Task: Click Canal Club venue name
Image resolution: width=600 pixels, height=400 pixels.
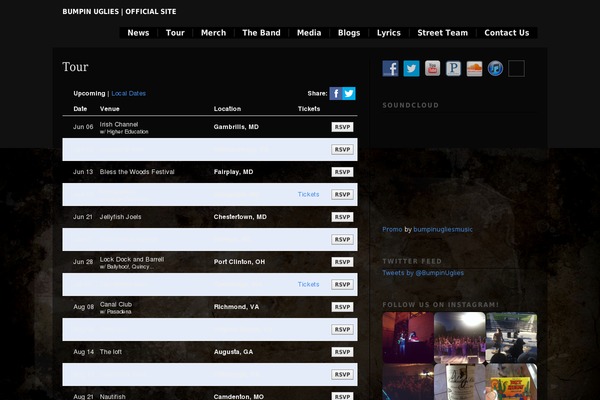Action: [x=116, y=304]
